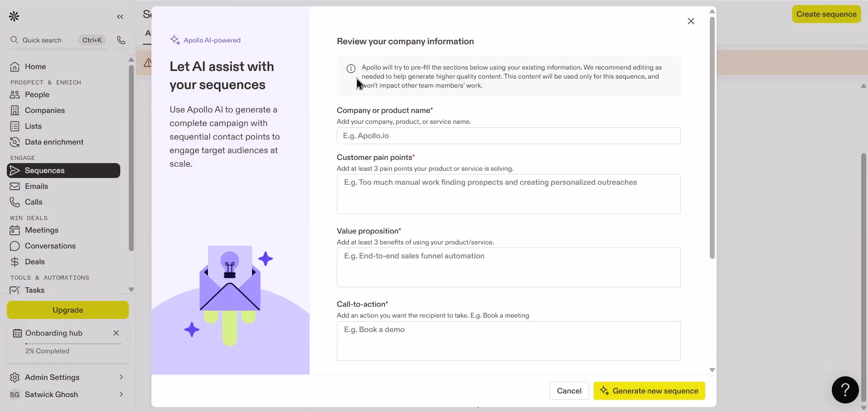Click the dialog scrollbar up arrow
This screenshot has width=868, height=412.
coord(712,11)
